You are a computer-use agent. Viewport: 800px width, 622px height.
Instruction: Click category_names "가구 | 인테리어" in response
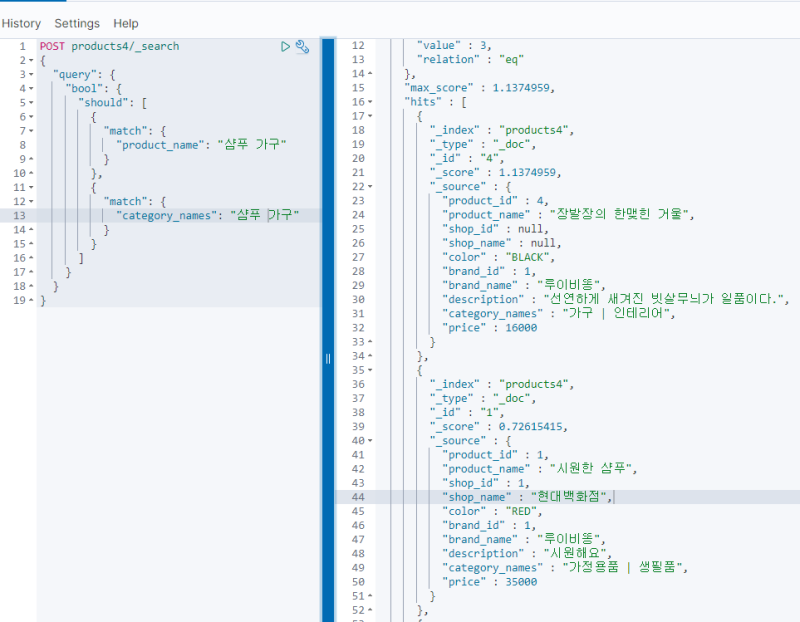[616, 313]
